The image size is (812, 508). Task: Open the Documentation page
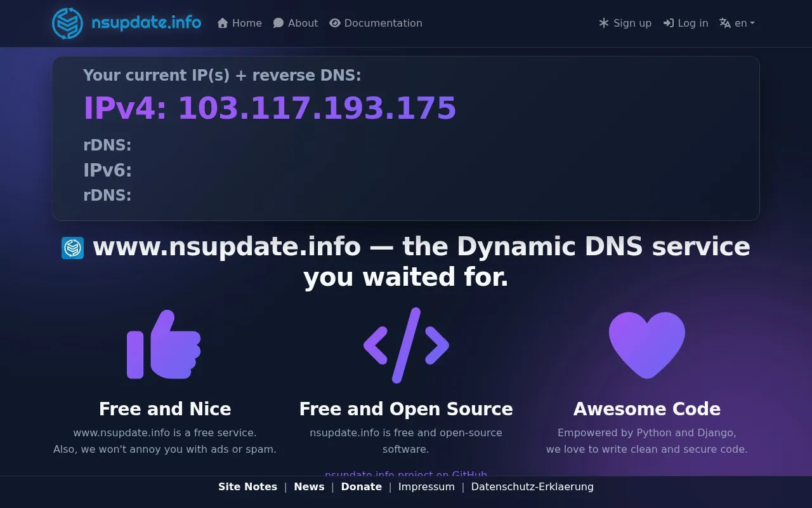376,23
